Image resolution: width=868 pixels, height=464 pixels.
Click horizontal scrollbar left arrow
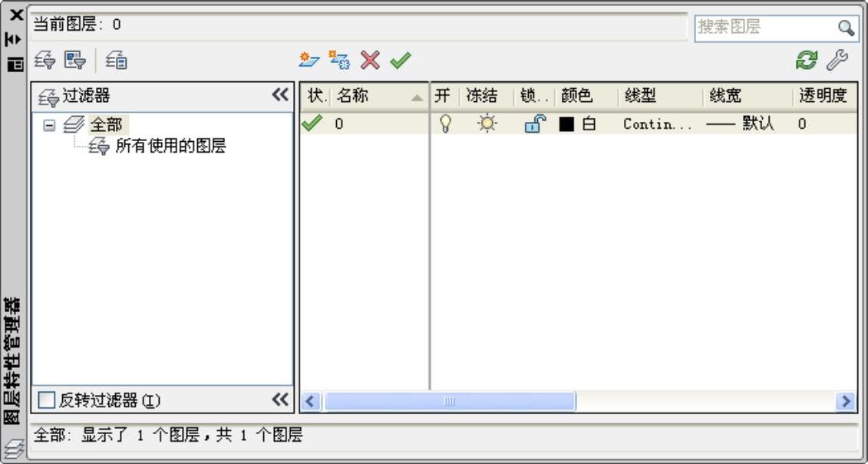310,402
